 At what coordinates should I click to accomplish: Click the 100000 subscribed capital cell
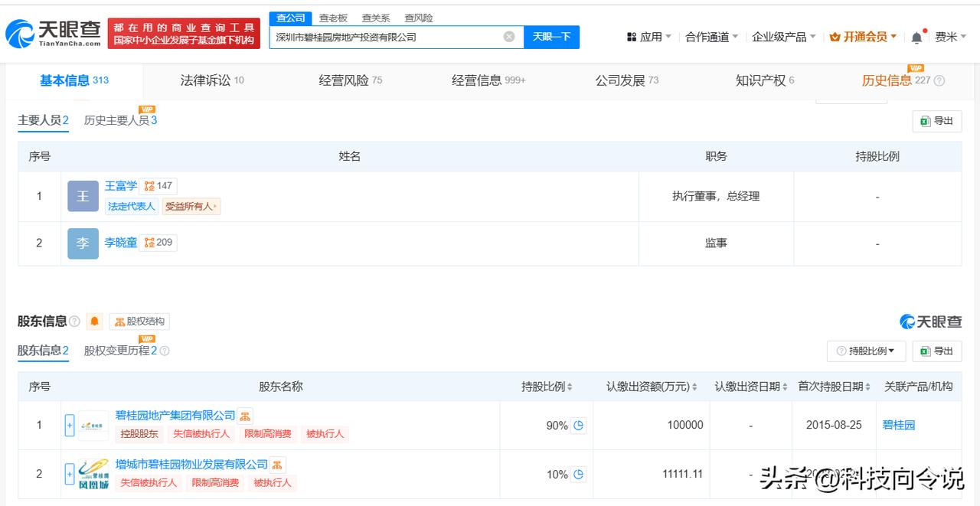pyautogui.click(x=652, y=425)
